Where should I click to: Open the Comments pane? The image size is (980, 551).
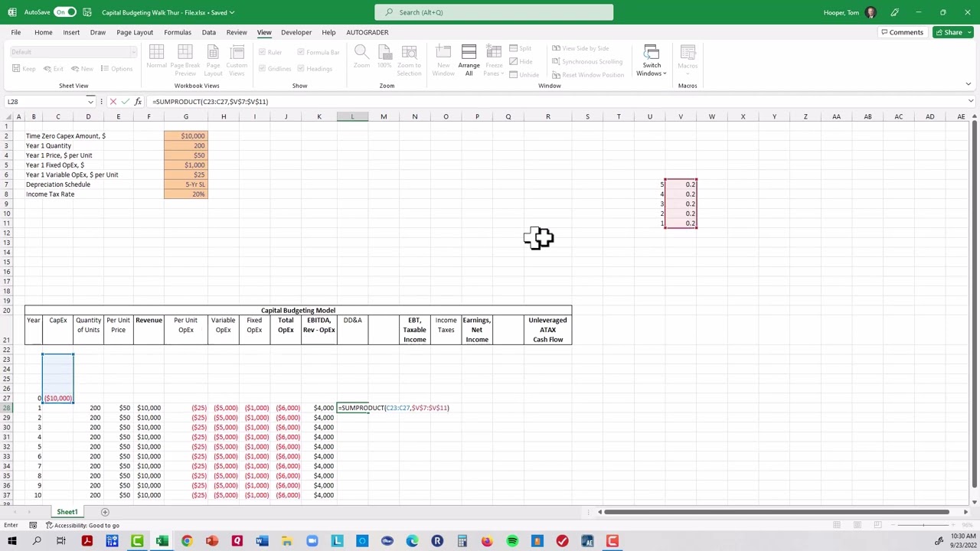tap(902, 32)
